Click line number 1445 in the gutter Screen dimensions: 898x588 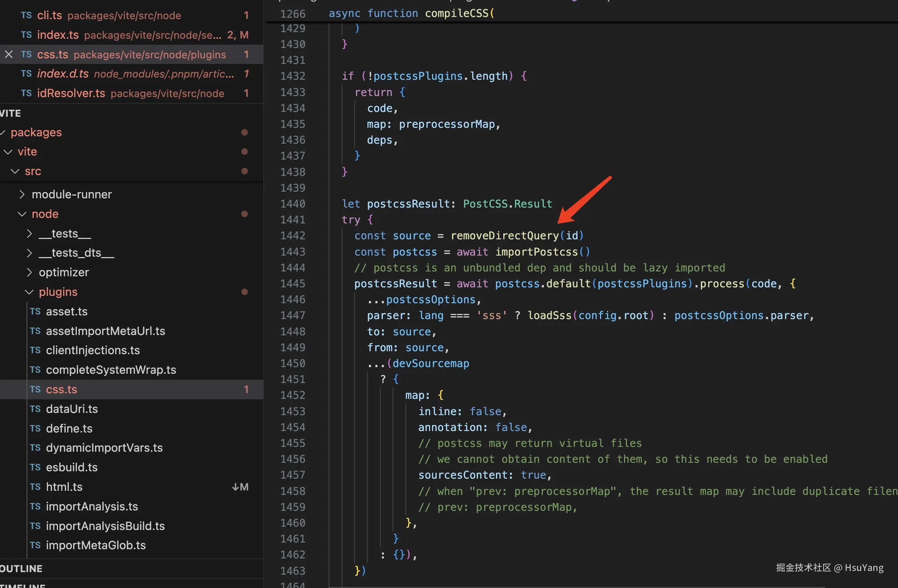(x=292, y=283)
